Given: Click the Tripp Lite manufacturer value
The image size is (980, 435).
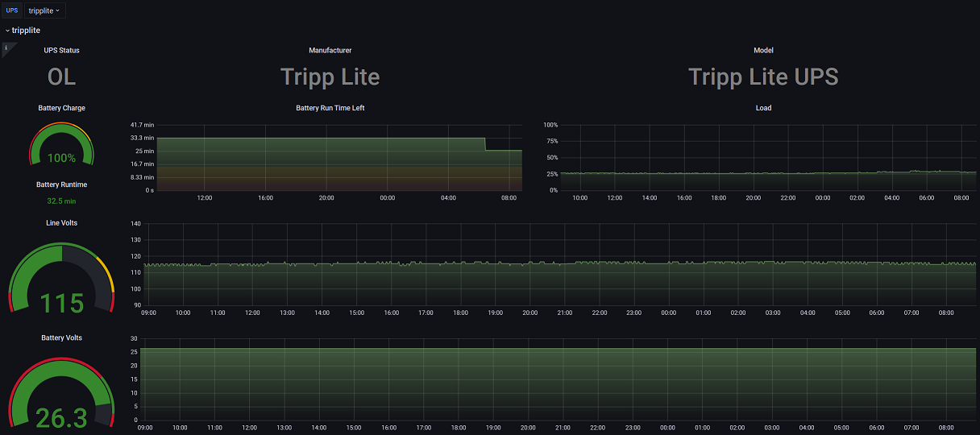Looking at the screenshot, I should 330,77.
